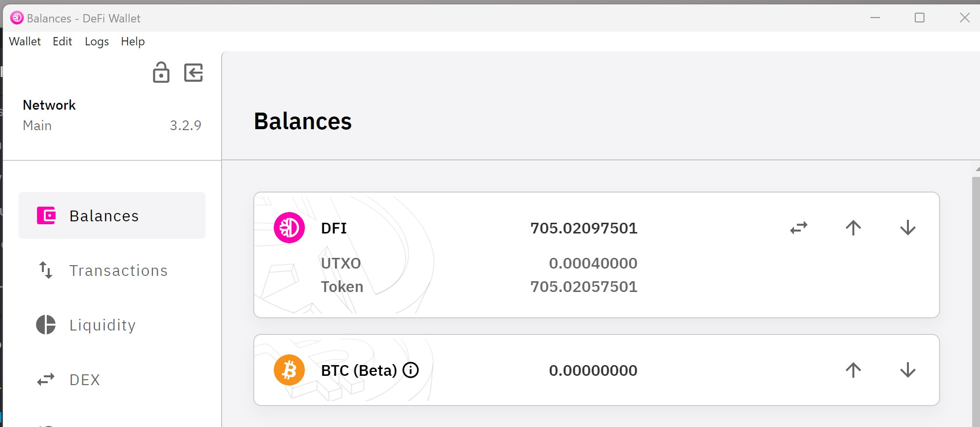The height and width of the screenshot is (427, 980).
Task: Open the Logs menu
Action: click(96, 41)
